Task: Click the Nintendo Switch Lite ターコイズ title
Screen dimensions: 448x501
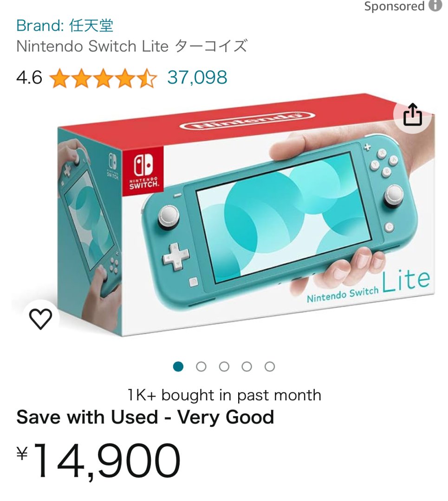Action: coord(132,46)
